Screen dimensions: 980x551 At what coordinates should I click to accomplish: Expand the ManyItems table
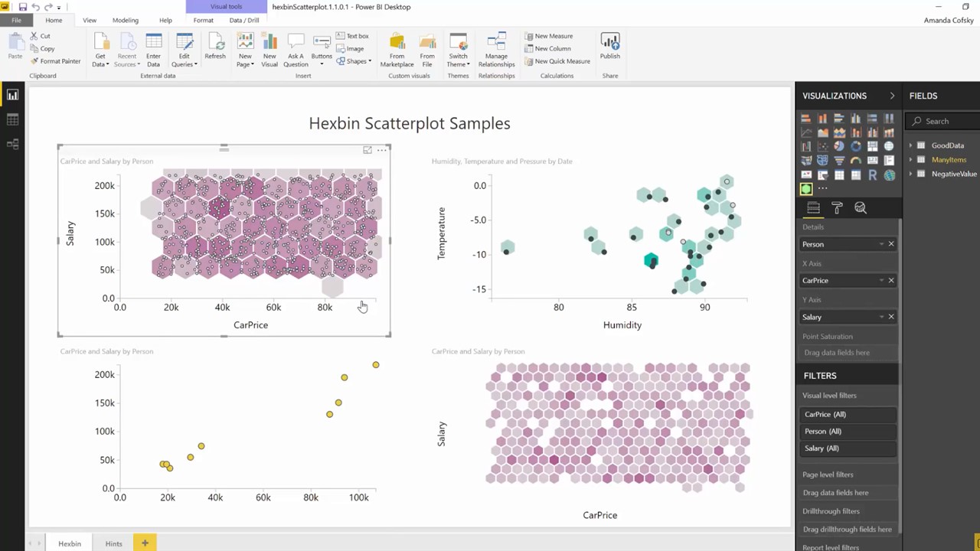click(911, 160)
